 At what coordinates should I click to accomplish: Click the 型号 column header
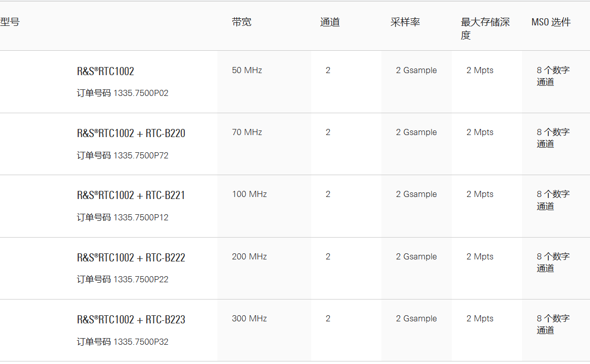10,22
